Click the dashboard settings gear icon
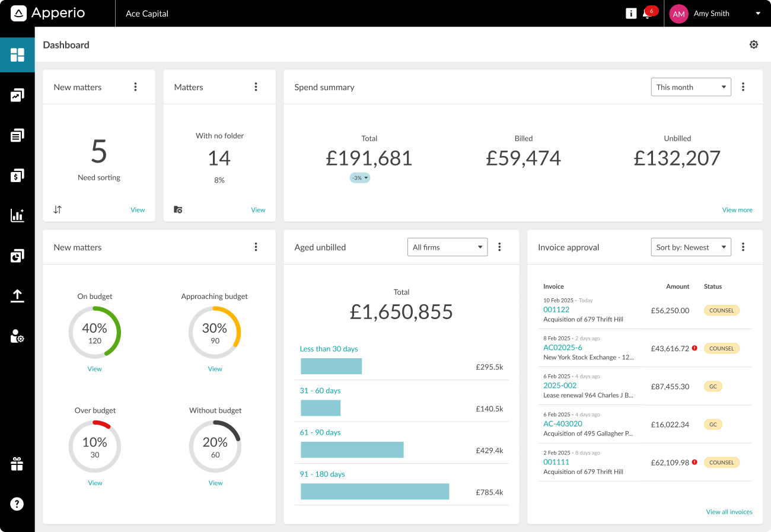The image size is (771, 532). tap(754, 44)
